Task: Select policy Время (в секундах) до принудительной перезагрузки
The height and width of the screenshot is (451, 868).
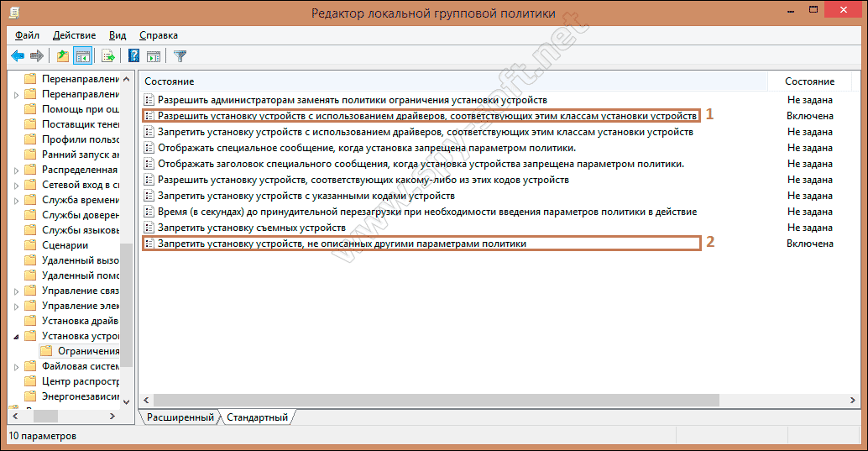Action: tap(426, 212)
